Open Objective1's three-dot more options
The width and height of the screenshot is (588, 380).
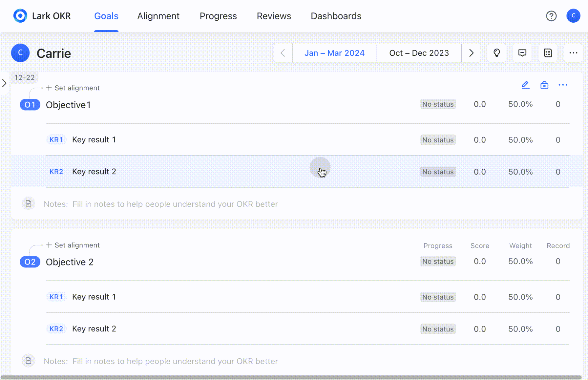click(563, 85)
